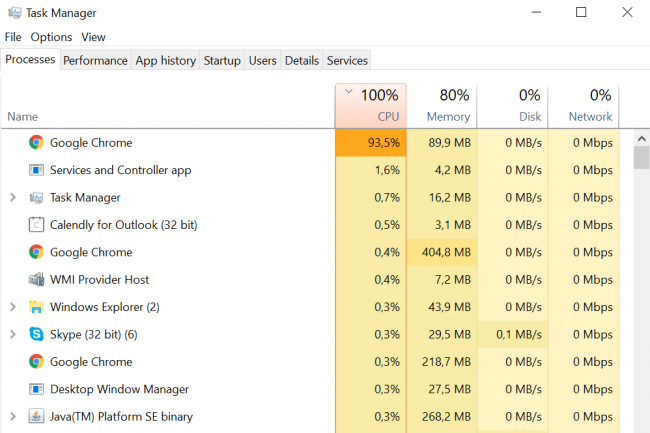The width and height of the screenshot is (650, 433).
Task: Expand the Skype (32 bit) (6) group
Action: pyautogui.click(x=13, y=334)
